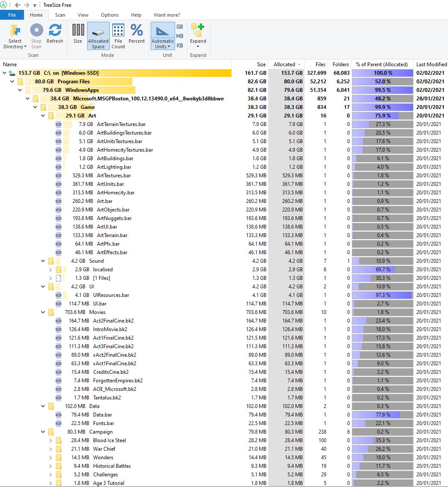
Task: Toggle Allocated Space mode
Action: 98,36
